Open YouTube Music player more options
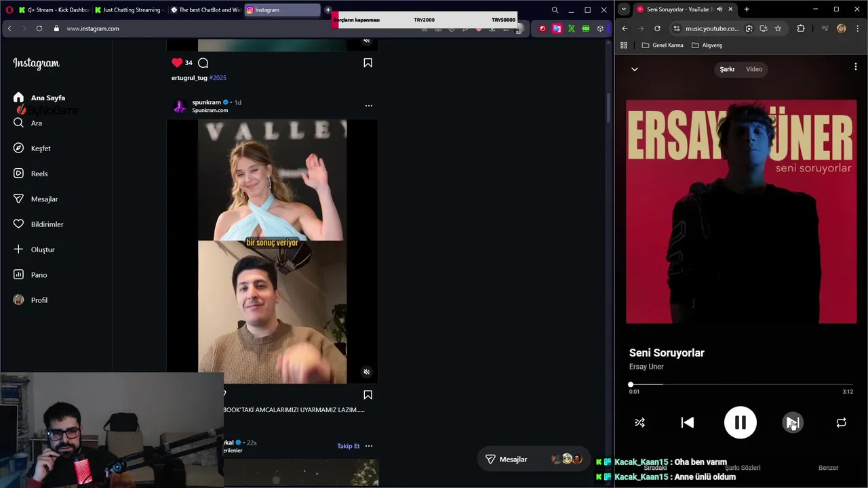868x488 pixels. (856, 66)
